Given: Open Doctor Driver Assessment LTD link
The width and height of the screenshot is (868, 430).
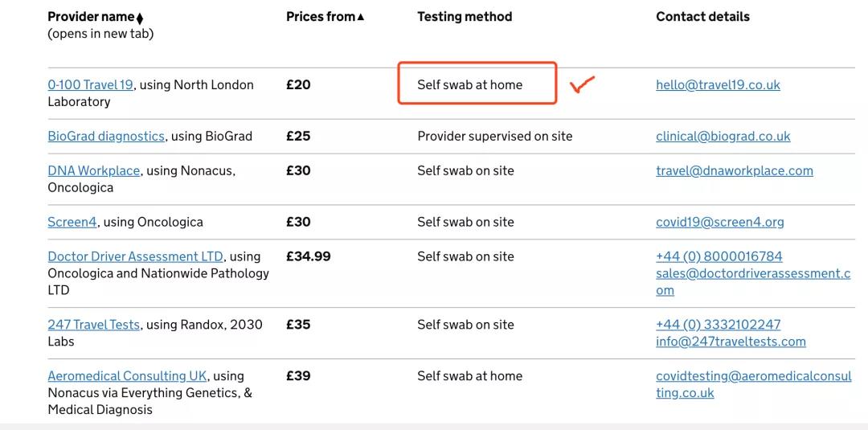Looking at the screenshot, I should 135,257.
